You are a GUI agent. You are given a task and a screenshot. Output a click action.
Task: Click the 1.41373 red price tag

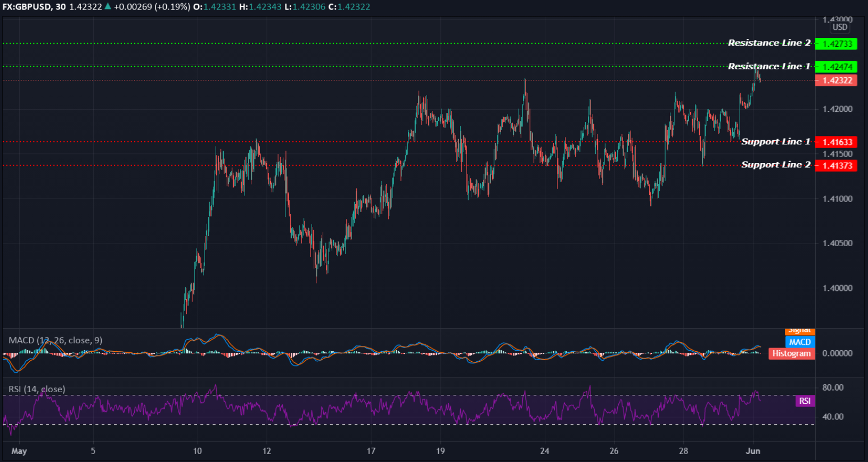tap(836, 166)
